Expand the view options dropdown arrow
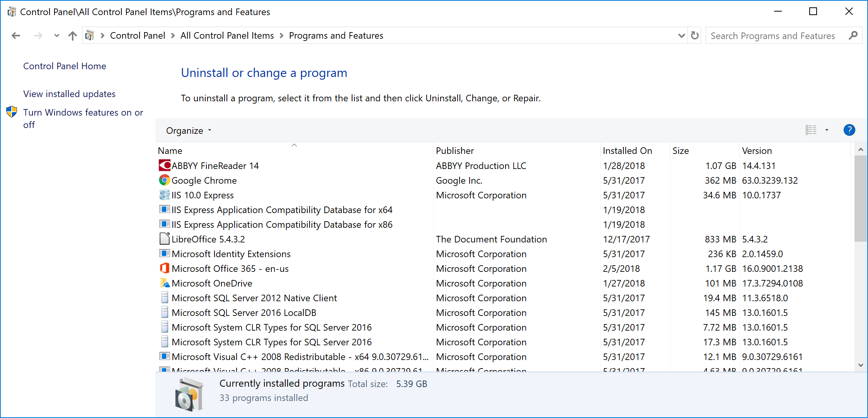This screenshot has width=868, height=418. point(827,130)
